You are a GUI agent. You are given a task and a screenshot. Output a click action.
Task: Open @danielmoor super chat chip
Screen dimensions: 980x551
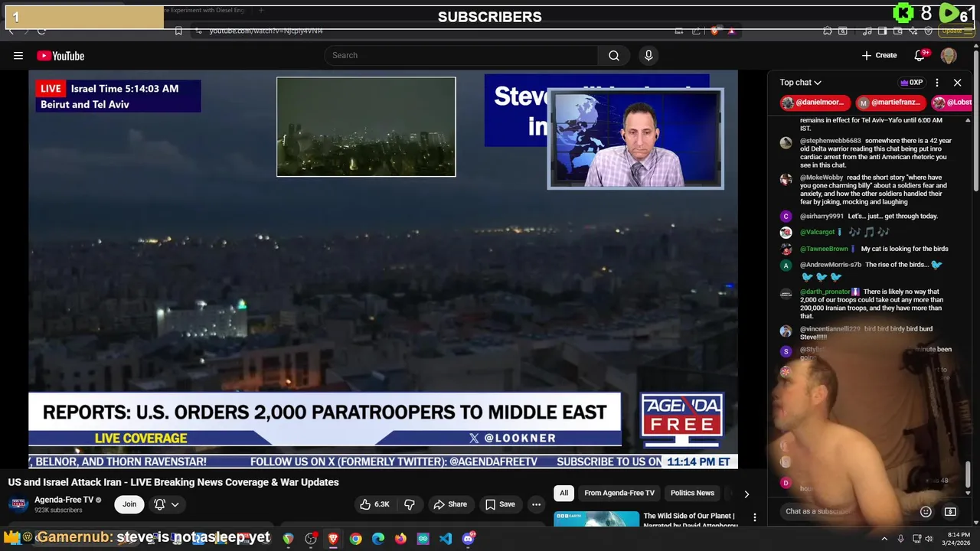click(815, 102)
